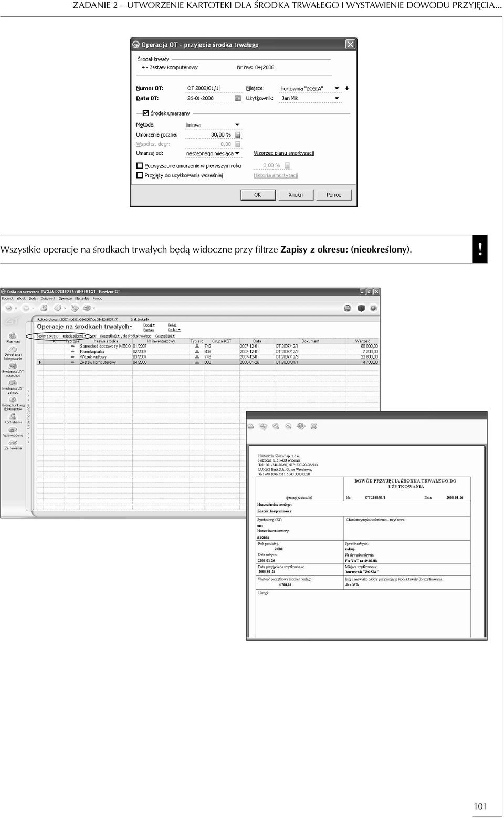Click OK in Operacja OT dialog

click(258, 195)
